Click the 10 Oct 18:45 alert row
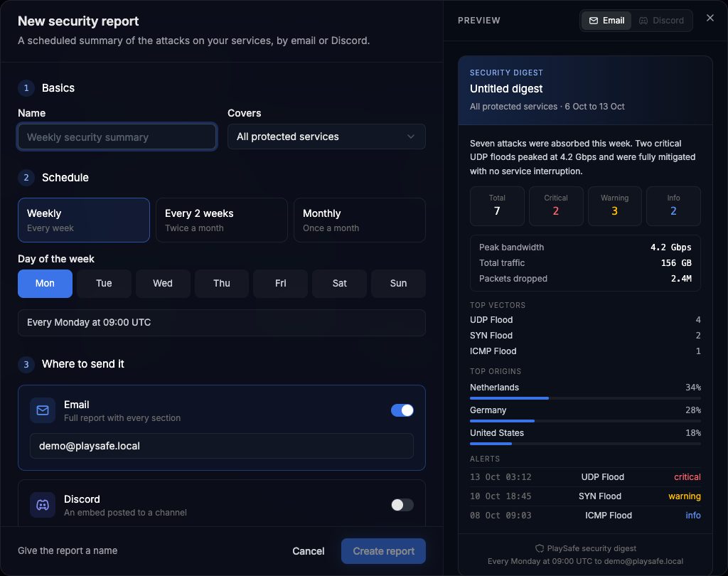 coord(585,496)
